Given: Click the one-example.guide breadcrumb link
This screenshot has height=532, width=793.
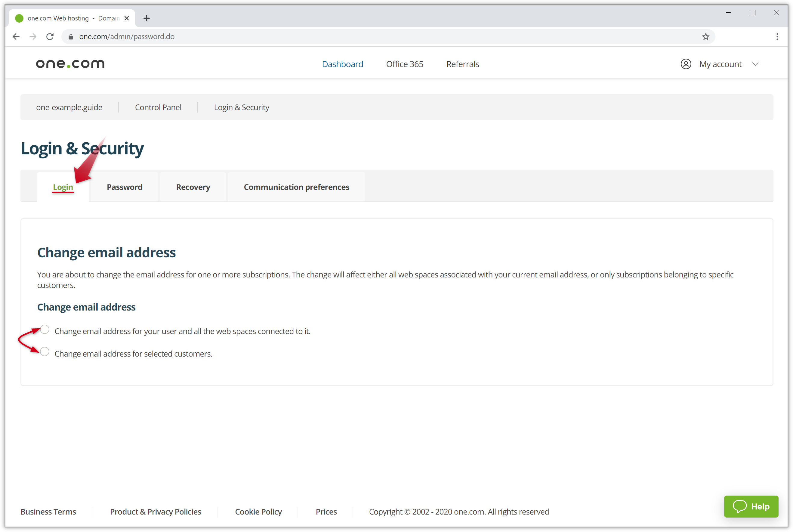Looking at the screenshot, I should click(x=69, y=107).
